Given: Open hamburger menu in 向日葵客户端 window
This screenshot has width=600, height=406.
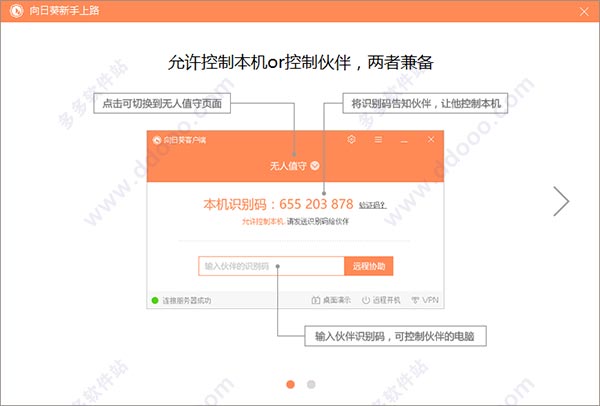Looking at the screenshot, I should tap(378, 139).
